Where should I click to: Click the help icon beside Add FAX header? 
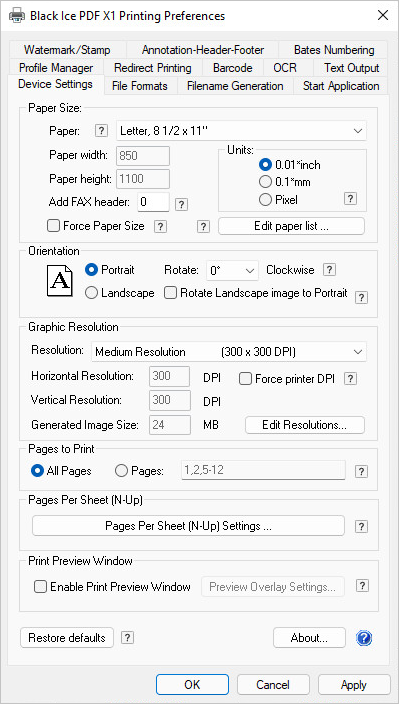pos(181,205)
